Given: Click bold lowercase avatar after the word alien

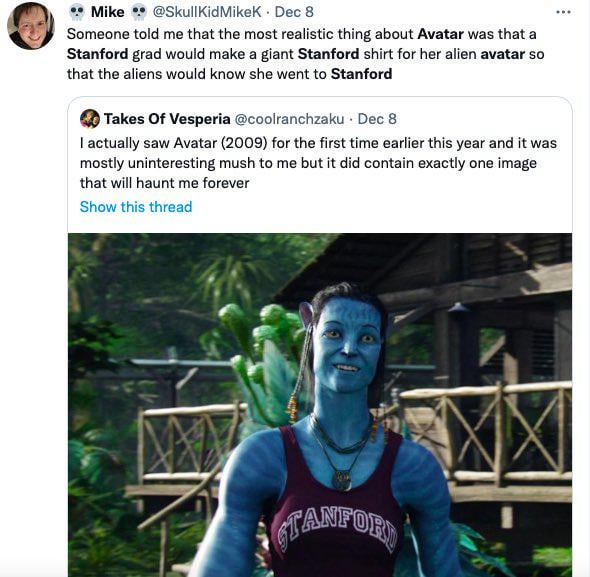Looking at the screenshot, I should [x=503, y=54].
